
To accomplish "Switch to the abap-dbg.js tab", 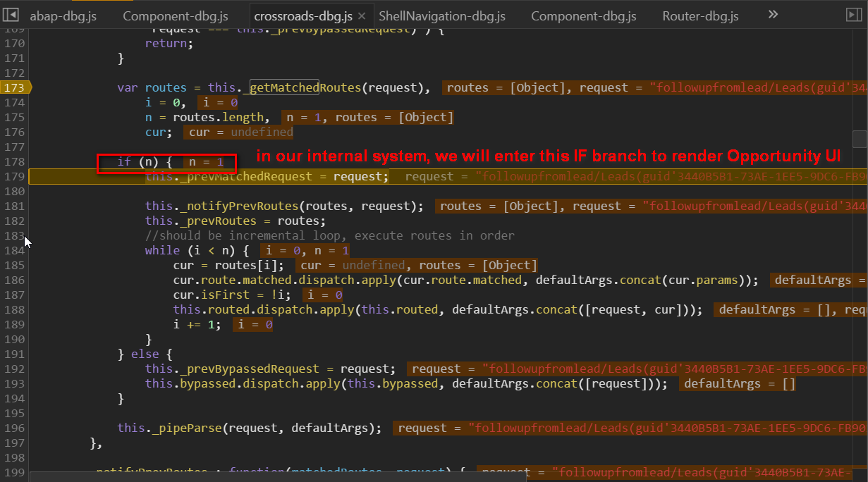I will pyautogui.click(x=63, y=16).
